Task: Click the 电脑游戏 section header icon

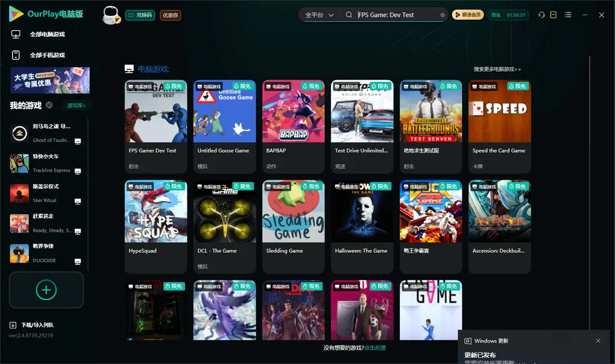Action: [x=129, y=69]
